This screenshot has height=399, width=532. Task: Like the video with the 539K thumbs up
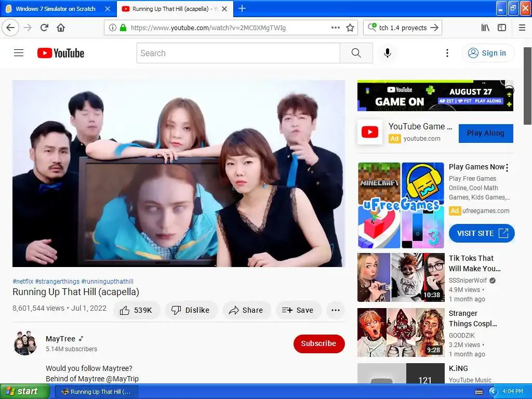click(136, 310)
